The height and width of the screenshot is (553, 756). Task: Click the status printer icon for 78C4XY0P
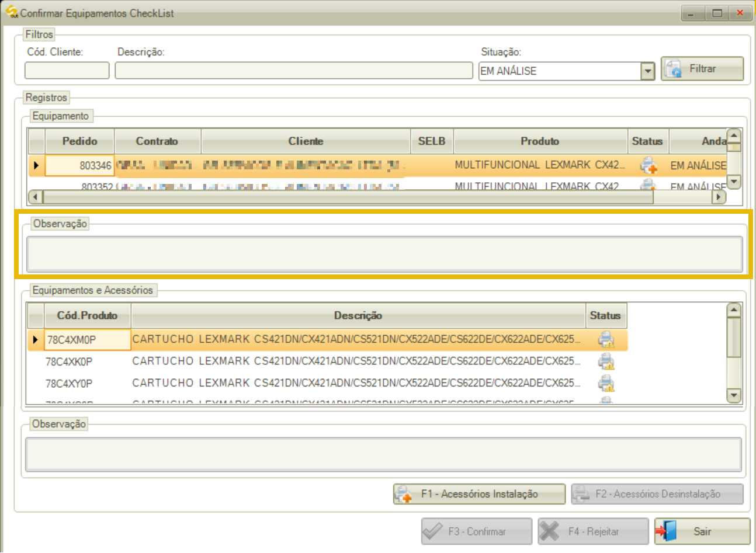606,383
